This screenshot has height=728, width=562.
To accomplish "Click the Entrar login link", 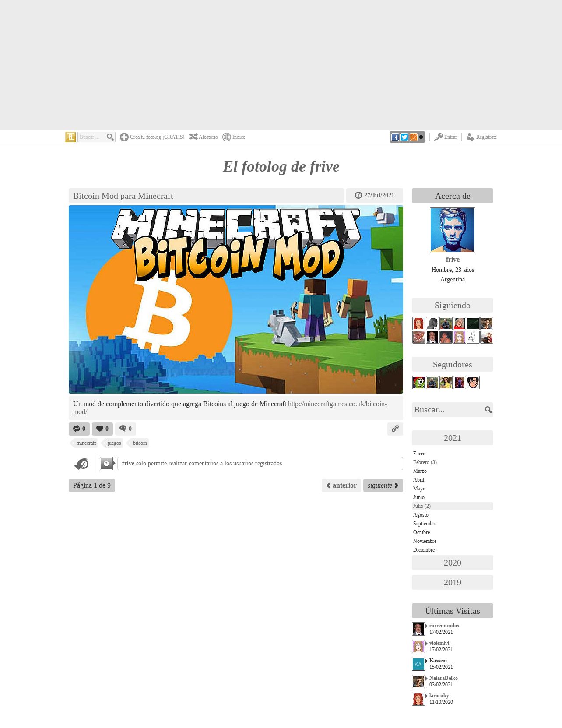I will pos(450,137).
